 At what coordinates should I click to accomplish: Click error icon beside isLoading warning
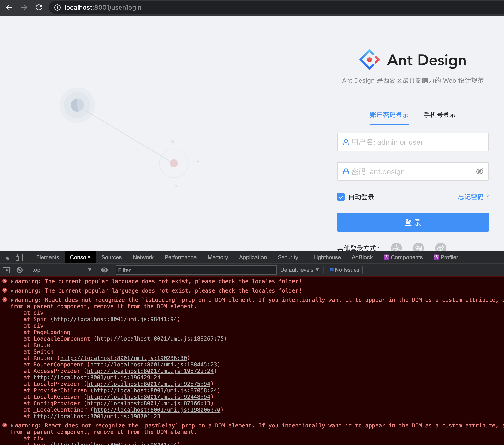point(5,300)
